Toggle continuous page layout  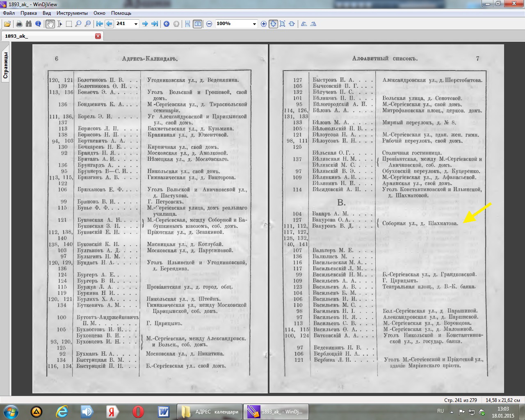188,24
